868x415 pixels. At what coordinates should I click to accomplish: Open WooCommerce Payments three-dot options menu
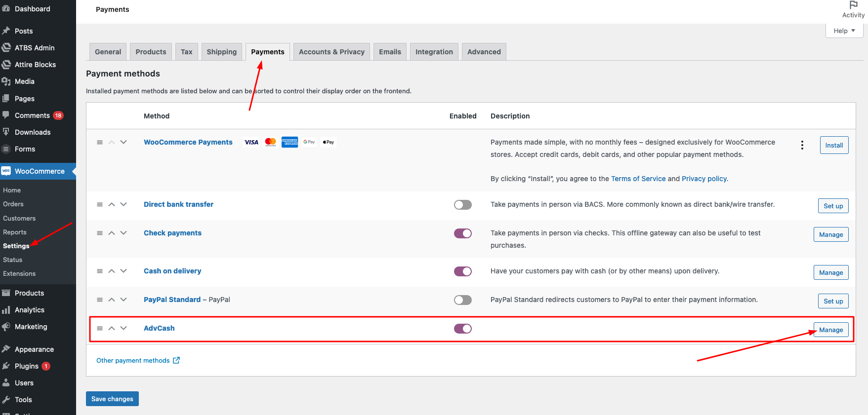(x=802, y=145)
